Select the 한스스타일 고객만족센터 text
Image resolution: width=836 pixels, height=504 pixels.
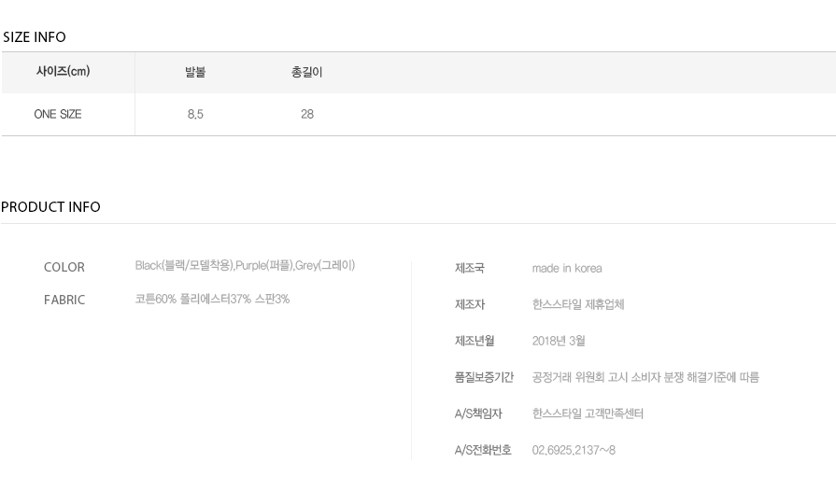click(x=588, y=413)
